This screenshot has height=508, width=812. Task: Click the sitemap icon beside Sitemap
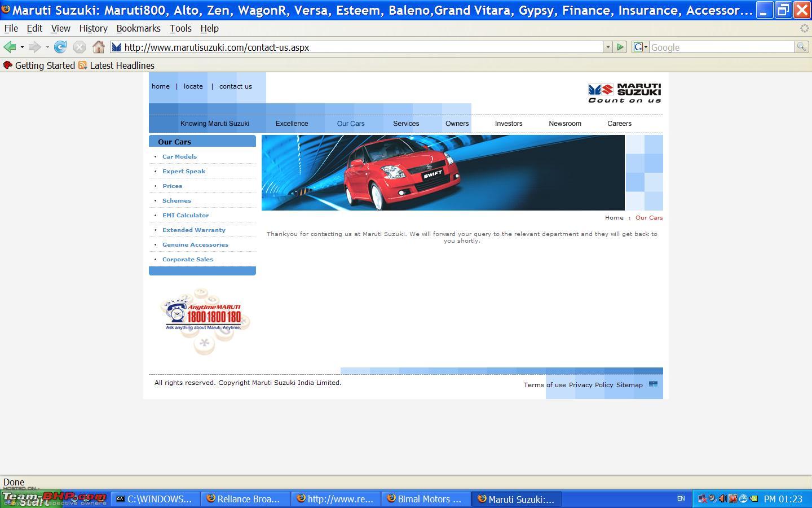(x=653, y=384)
